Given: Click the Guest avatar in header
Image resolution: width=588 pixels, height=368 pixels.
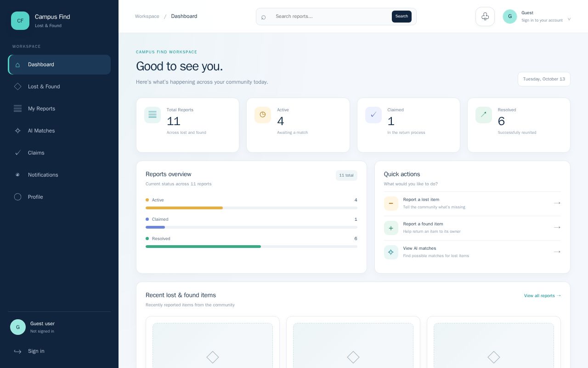Looking at the screenshot, I should click(510, 17).
